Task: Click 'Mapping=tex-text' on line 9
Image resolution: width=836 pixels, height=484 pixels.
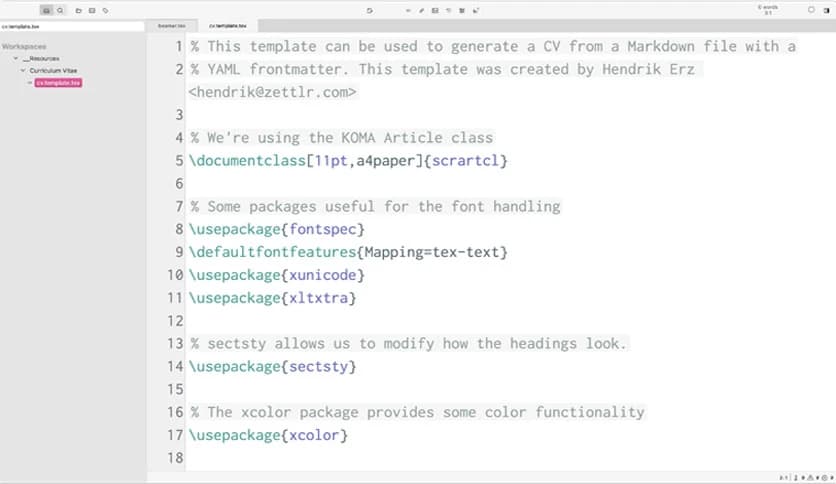Action: pos(431,252)
